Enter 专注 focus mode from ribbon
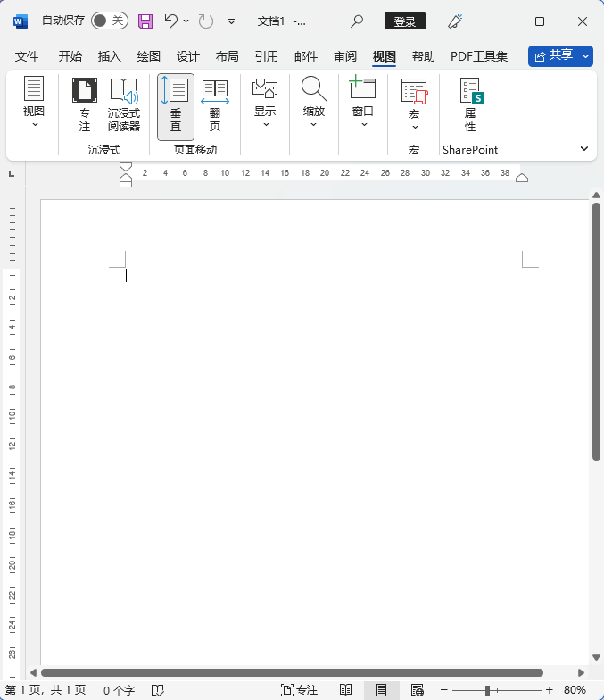This screenshot has height=700, width=604. click(x=84, y=105)
